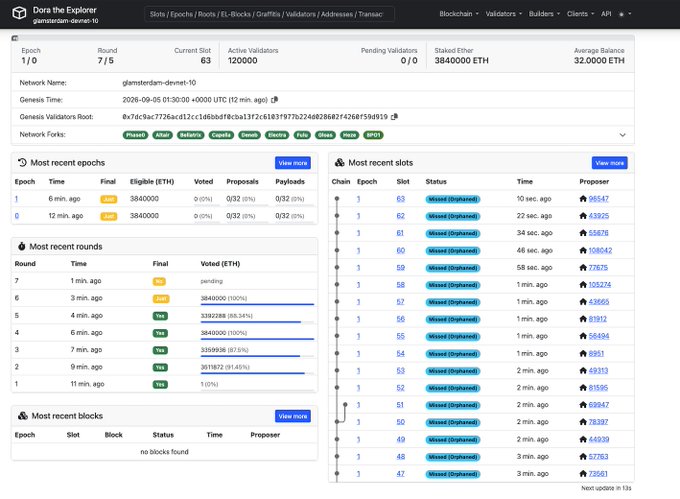Click the Altair fork badge
Viewport: 680px width, 499px height.
coord(163,135)
